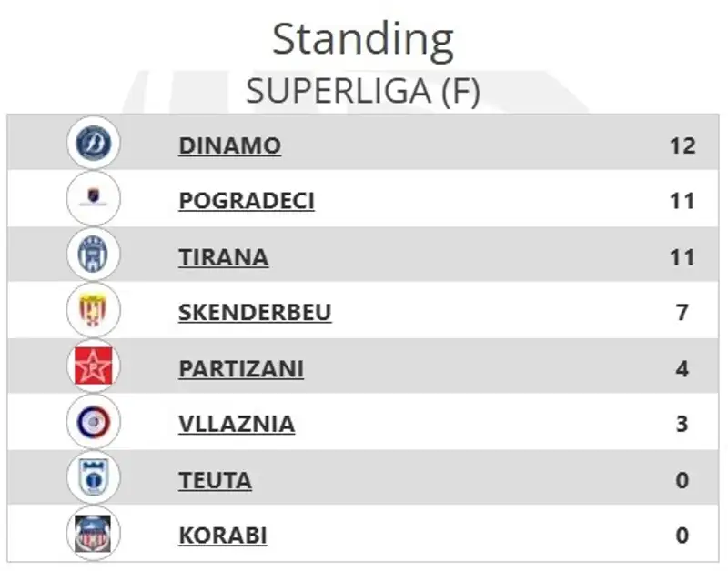Open the KORABI team link
728x571 pixels.
pyautogui.click(x=223, y=536)
